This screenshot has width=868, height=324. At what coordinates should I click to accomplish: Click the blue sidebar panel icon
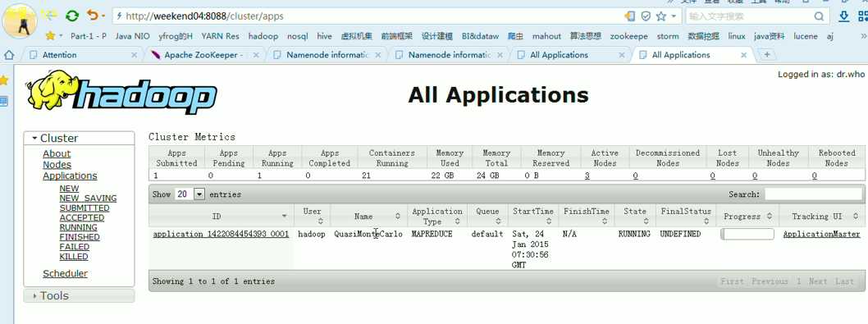[4, 102]
